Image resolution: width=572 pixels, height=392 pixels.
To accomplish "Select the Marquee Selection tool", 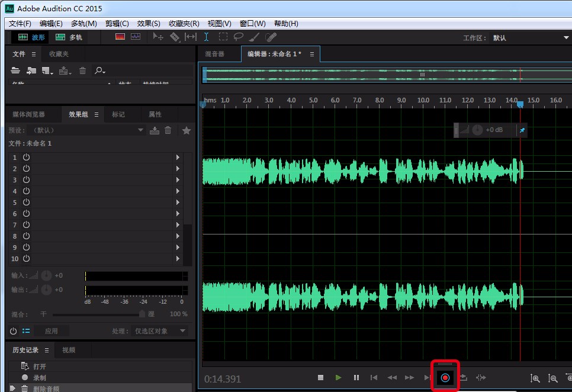I will (223, 37).
